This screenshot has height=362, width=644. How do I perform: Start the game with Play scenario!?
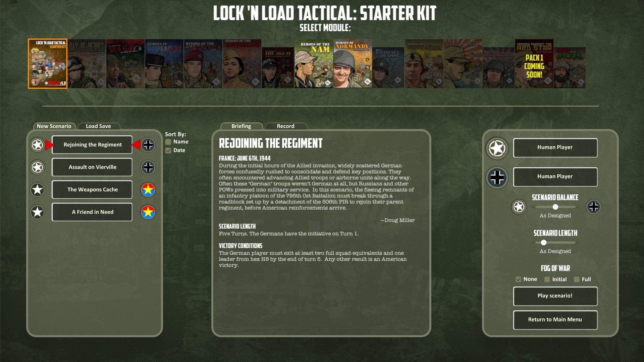tap(555, 296)
